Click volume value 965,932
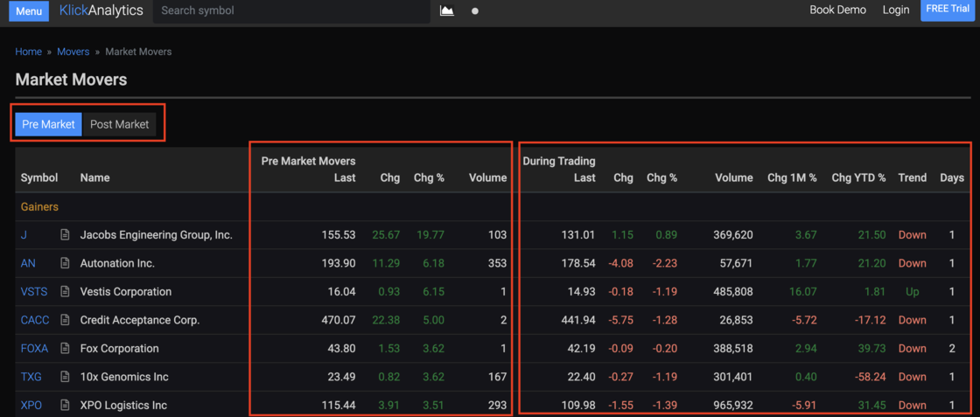The image size is (980, 417). click(x=733, y=405)
